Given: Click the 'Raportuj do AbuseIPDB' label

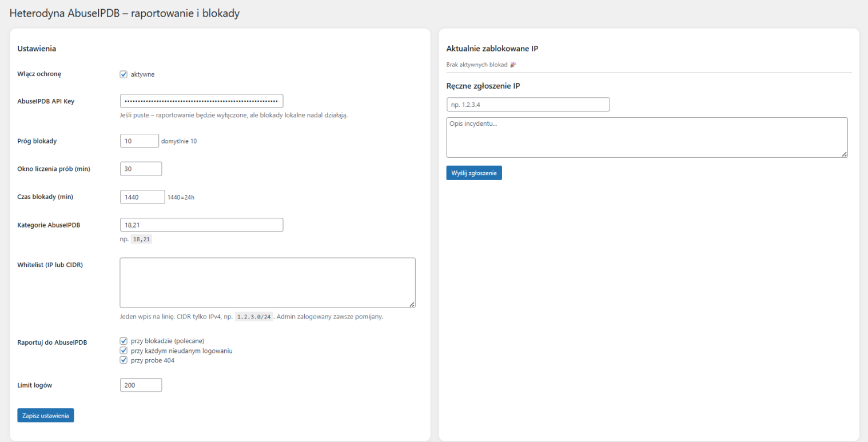Looking at the screenshot, I should (x=53, y=343).
